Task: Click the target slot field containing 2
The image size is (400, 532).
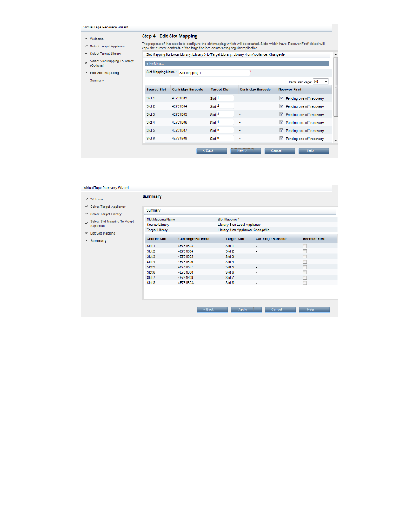Action: point(225,106)
